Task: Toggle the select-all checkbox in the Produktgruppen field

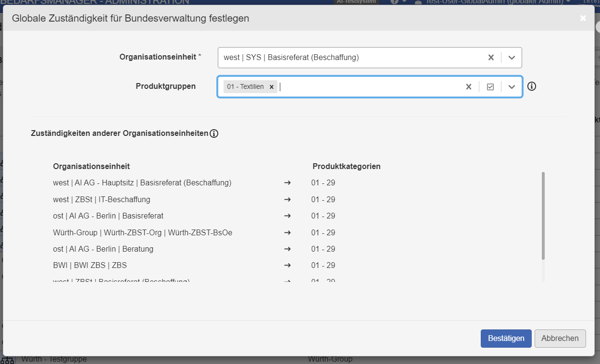Action: [x=490, y=86]
